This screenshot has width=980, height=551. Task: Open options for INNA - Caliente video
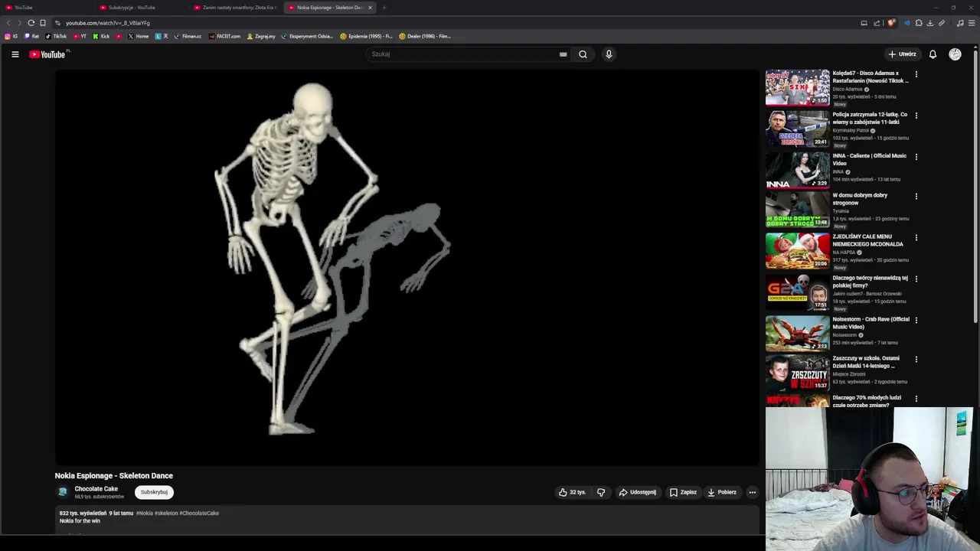[916, 157]
